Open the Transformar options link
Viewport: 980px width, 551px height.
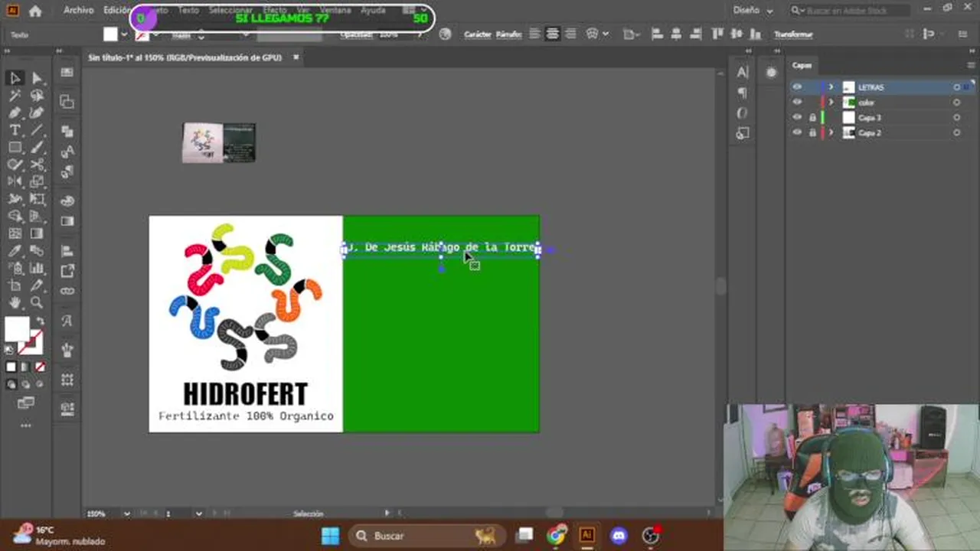tap(793, 34)
